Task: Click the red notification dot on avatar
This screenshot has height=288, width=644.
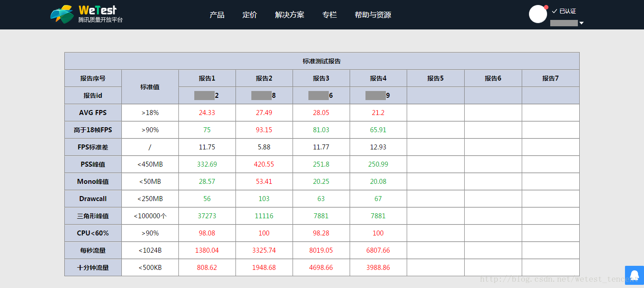Action: coord(546,7)
